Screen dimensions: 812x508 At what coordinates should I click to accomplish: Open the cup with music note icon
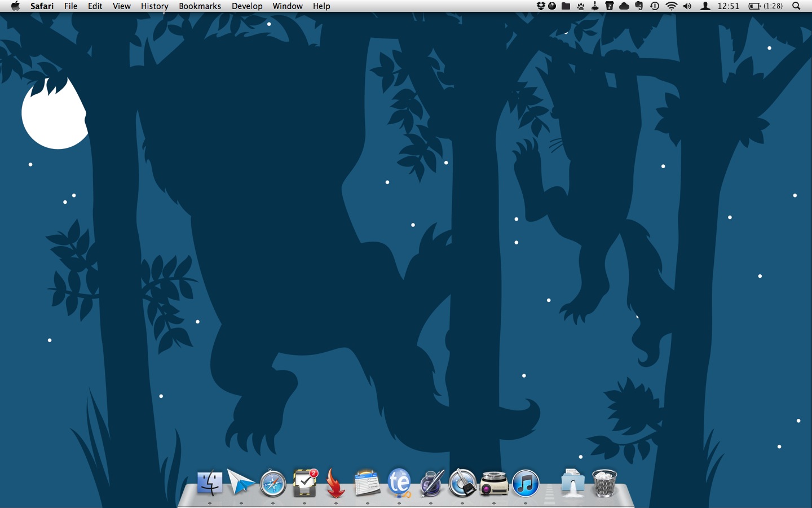click(610, 6)
